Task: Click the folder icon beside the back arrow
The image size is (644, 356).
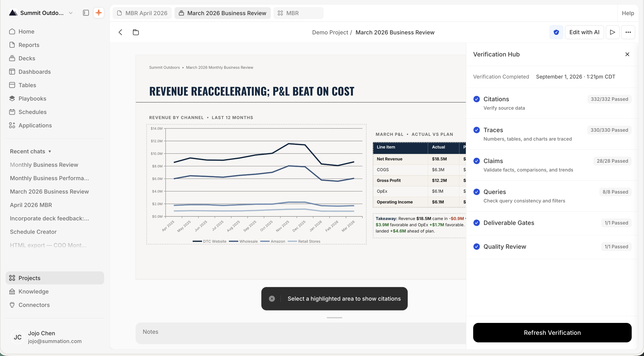Action: [135, 32]
